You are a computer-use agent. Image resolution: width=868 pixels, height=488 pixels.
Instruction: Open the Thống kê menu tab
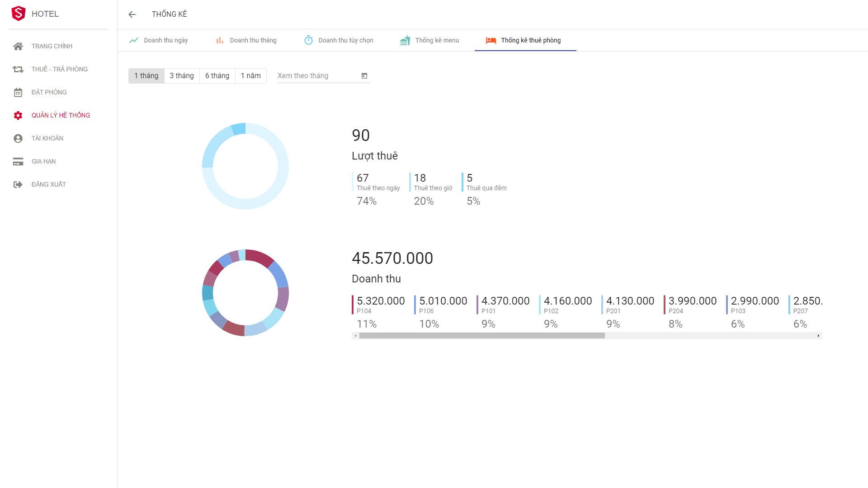(430, 40)
